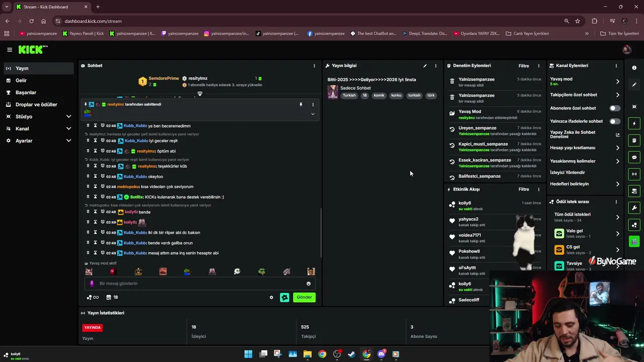Viewport: 644px width, 362px height.
Task: Open Ödül istek sırası options menu
Action: click(x=616, y=202)
